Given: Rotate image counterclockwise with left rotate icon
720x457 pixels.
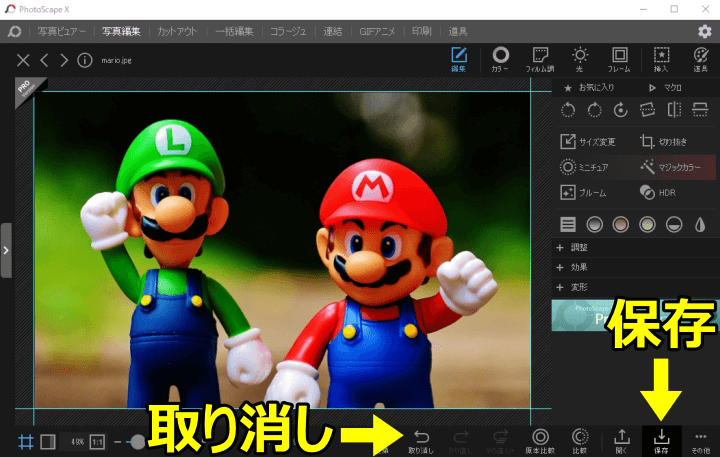Looking at the screenshot, I should click(568, 110).
